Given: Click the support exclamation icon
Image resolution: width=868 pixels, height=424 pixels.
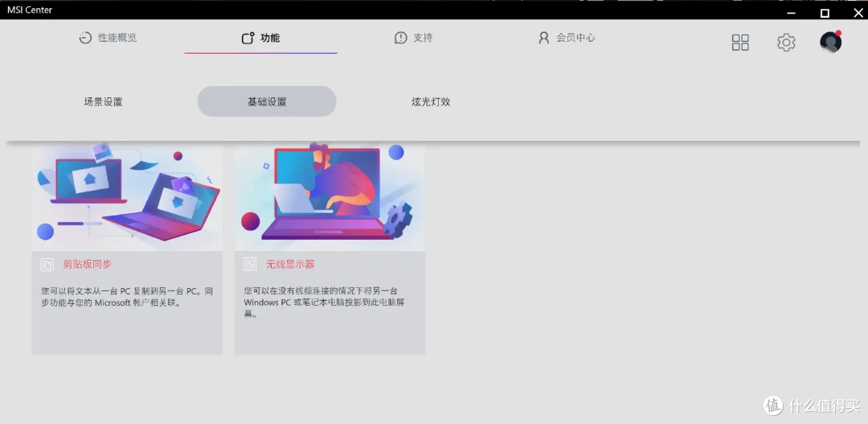Looking at the screenshot, I should [x=400, y=38].
